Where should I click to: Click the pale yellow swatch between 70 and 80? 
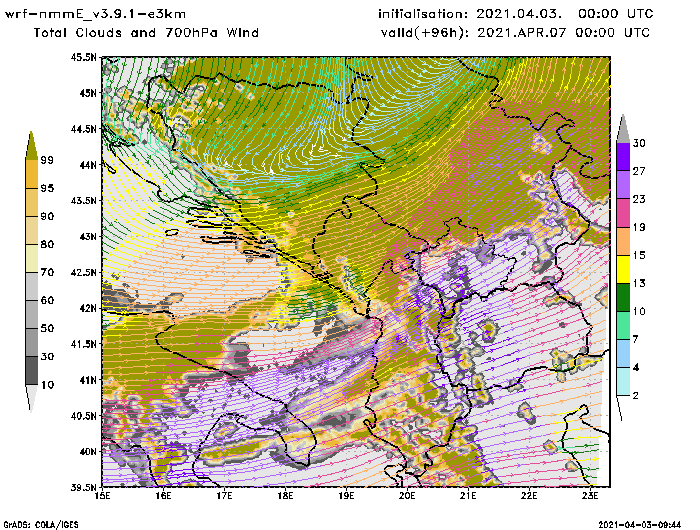coord(32,258)
